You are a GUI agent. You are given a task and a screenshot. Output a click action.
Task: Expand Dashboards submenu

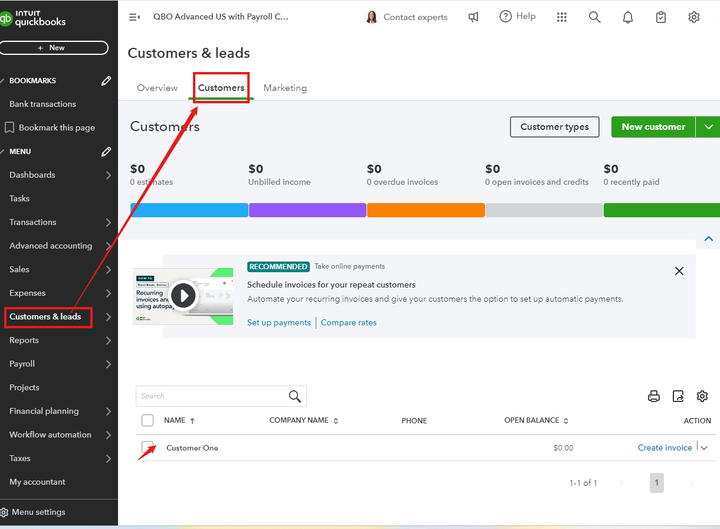click(x=108, y=175)
